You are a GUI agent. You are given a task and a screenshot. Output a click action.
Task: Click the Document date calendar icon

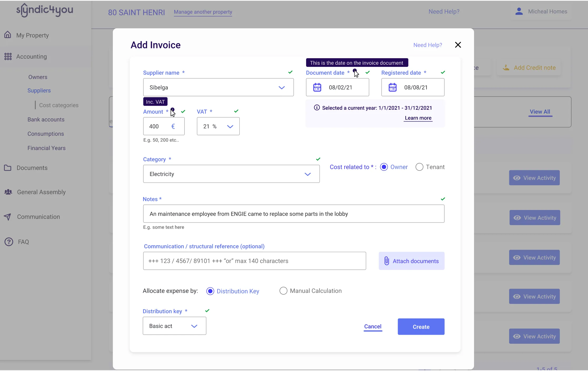click(317, 87)
